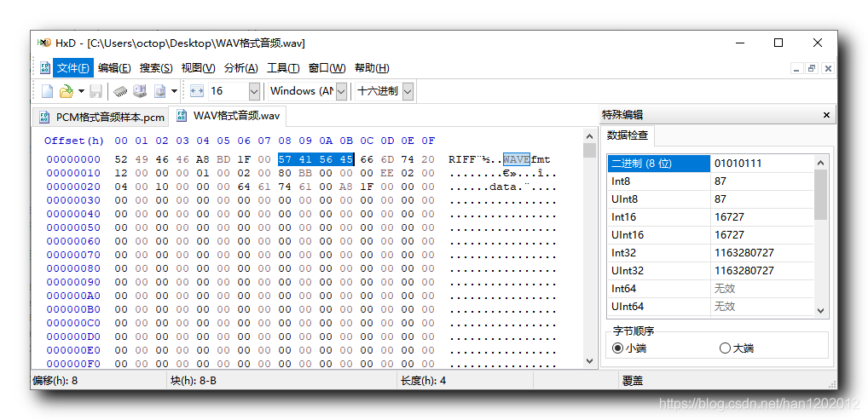Click 'data' in decoded text column

[x=503, y=187]
